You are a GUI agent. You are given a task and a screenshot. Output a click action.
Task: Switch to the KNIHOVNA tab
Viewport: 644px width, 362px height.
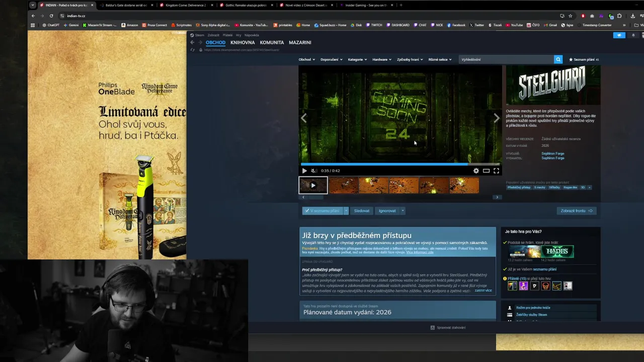point(243,43)
